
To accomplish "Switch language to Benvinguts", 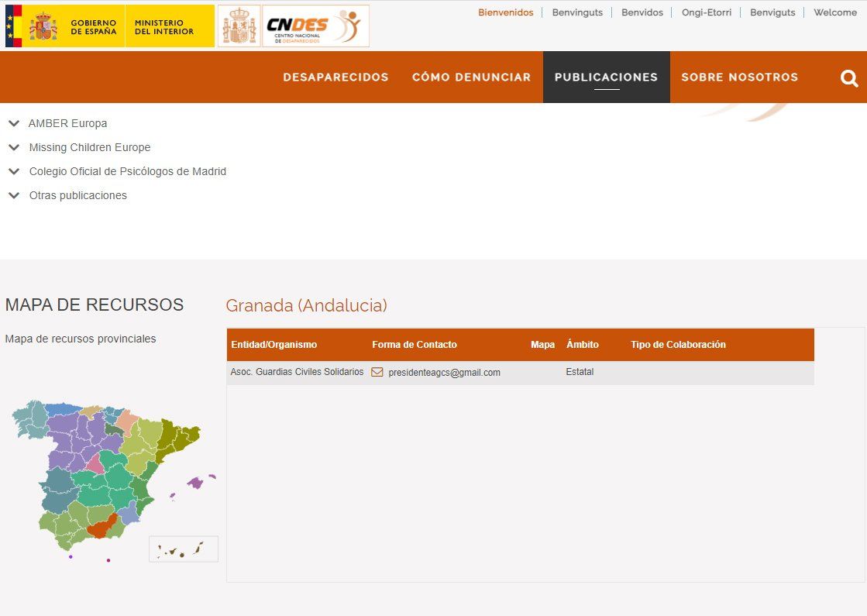I will pyautogui.click(x=577, y=12).
